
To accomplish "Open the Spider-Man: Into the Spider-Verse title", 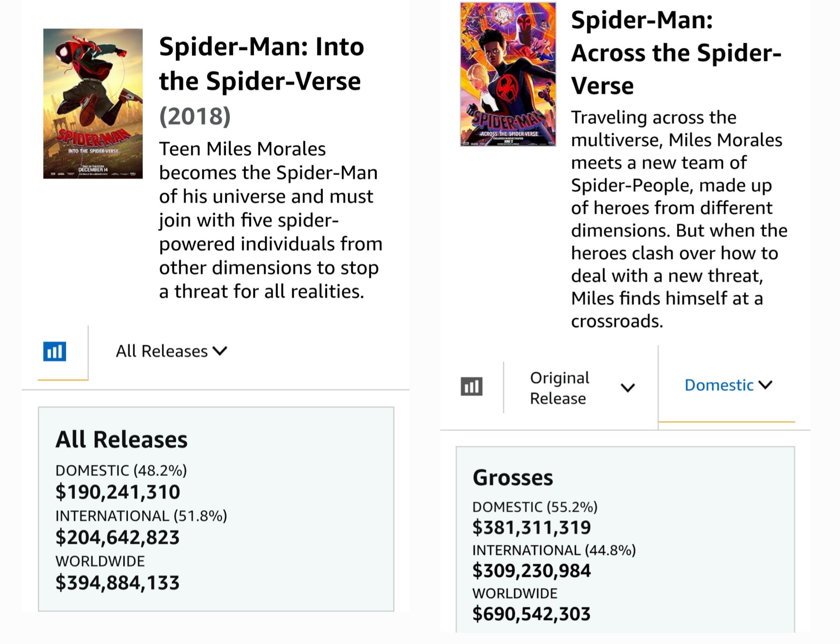I will point(261,64).
